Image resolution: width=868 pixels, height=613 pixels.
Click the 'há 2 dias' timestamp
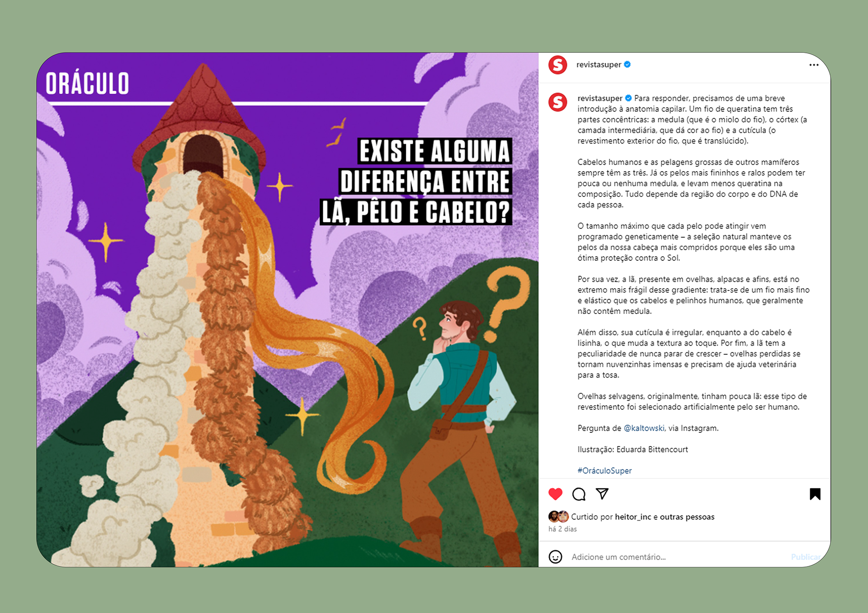pos(562,529)
